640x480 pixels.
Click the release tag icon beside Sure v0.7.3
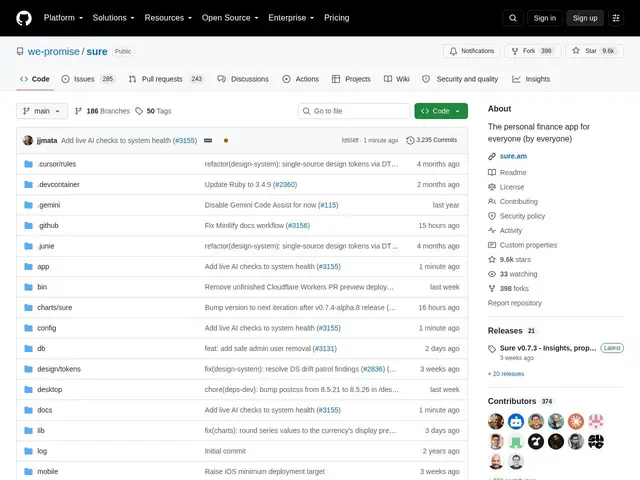click(x=492, y=349)
